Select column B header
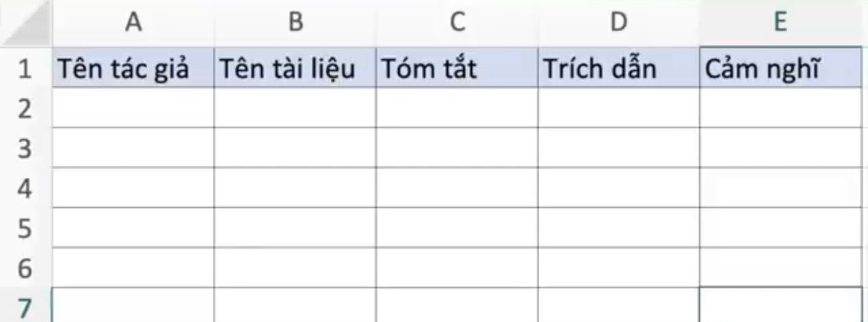Image resolution: width=868 pixels, height=322 pixels. click(x=295, y=23)
